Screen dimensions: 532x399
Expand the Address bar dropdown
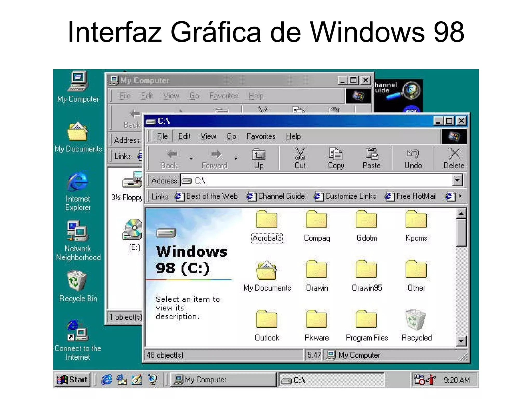point(457,180)
